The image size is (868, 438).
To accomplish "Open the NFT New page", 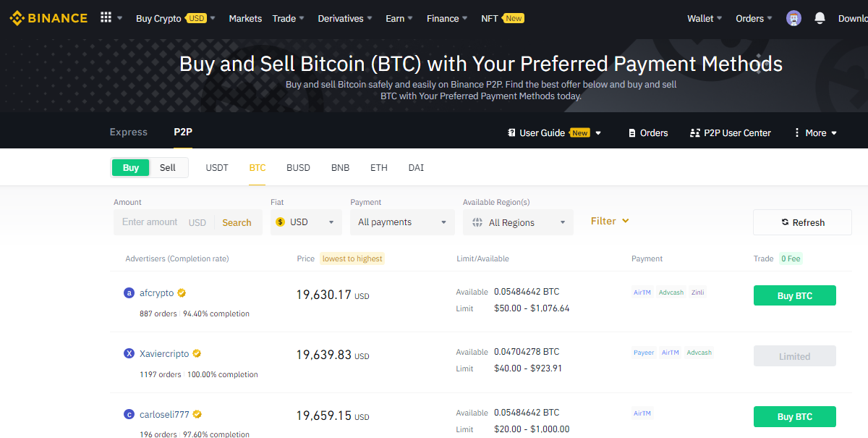I will pos(503,19).
